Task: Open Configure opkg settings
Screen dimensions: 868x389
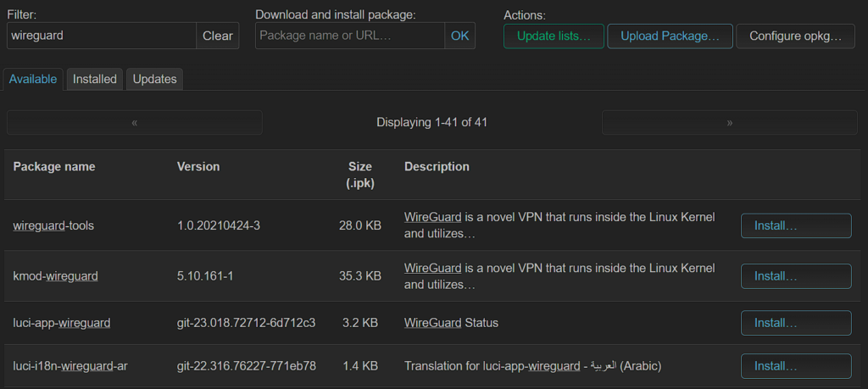Action: click(x=795, y=36)
